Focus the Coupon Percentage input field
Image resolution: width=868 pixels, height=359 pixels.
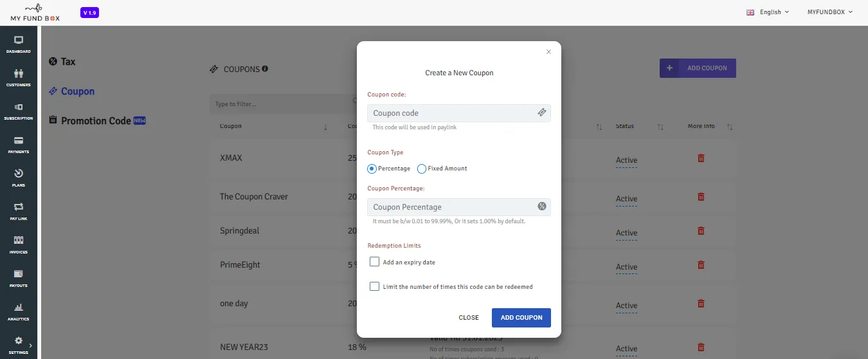click(459, 207)
